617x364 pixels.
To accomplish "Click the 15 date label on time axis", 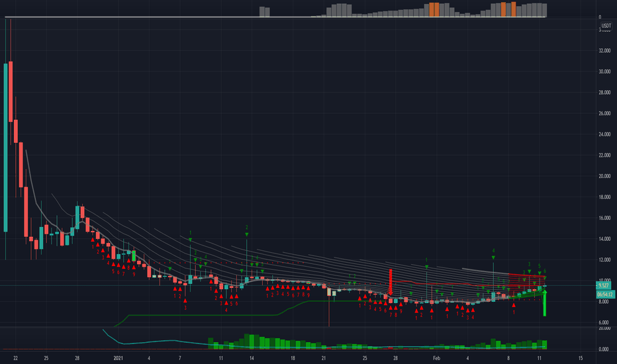I will point(581,358).
